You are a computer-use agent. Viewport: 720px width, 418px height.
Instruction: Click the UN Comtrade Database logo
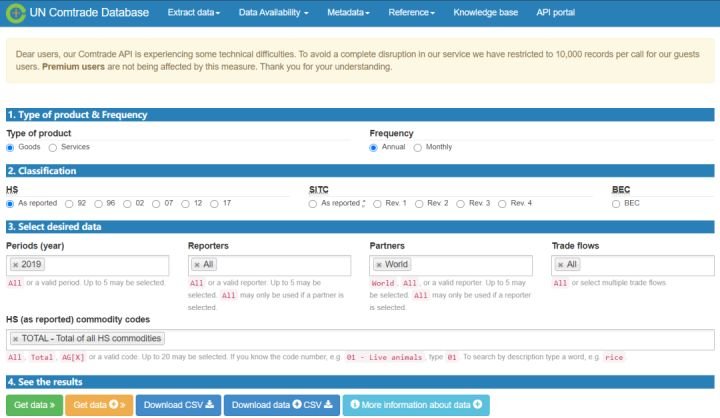[78, 13]
